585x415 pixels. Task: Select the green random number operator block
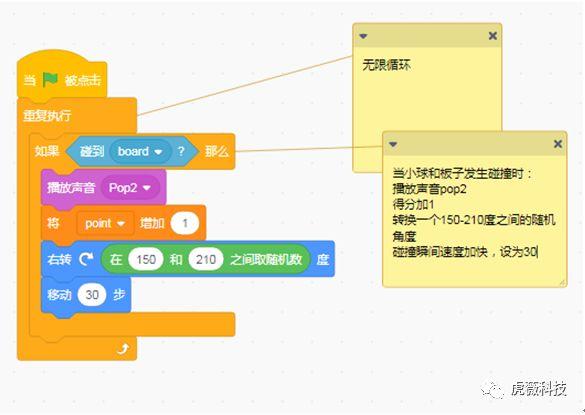click(x=266, y=259)
